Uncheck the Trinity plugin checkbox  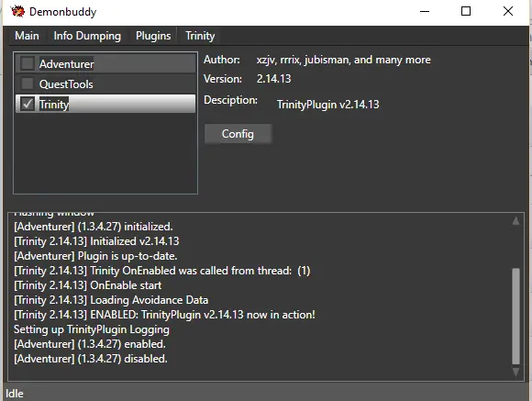(28, 104)
